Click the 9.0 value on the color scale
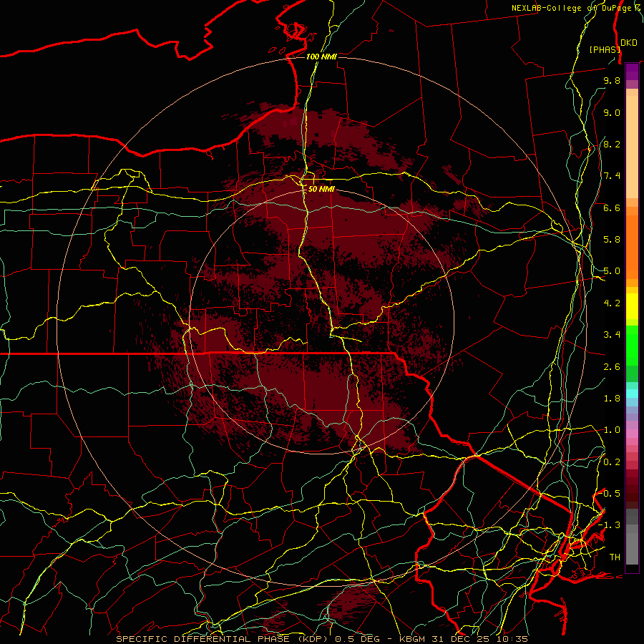Viewport: 644px width, 644px height. click(612, 112)
